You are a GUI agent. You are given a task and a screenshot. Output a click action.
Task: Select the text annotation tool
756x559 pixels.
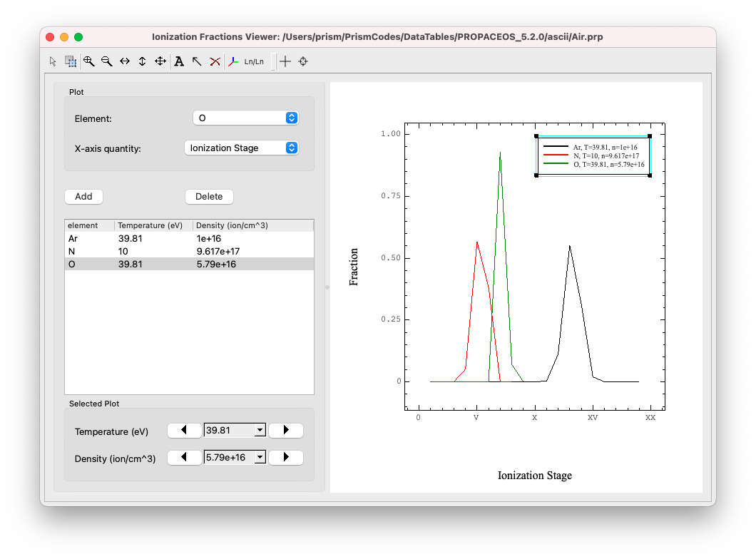point(179,61)
